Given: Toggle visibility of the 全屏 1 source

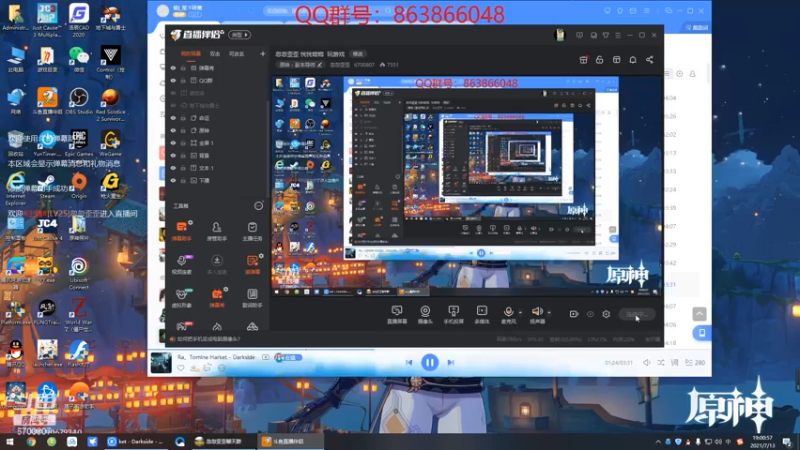Looking at the screenshot, I should tap(173, 143).
